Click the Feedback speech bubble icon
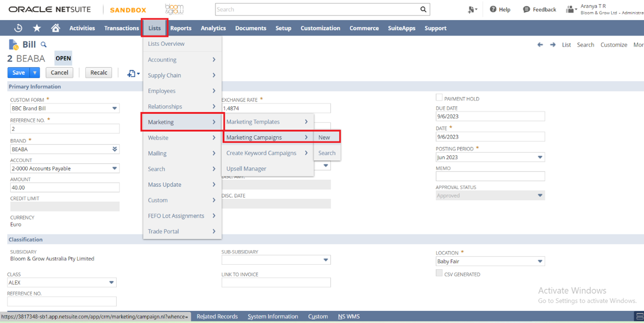644x323 pixels. 526,9
